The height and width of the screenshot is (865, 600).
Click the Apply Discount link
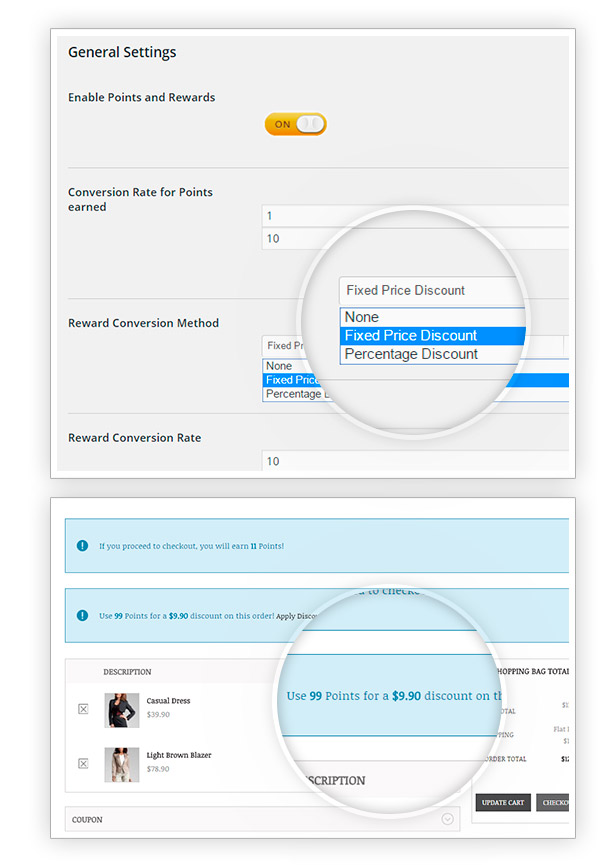[296, 616]
